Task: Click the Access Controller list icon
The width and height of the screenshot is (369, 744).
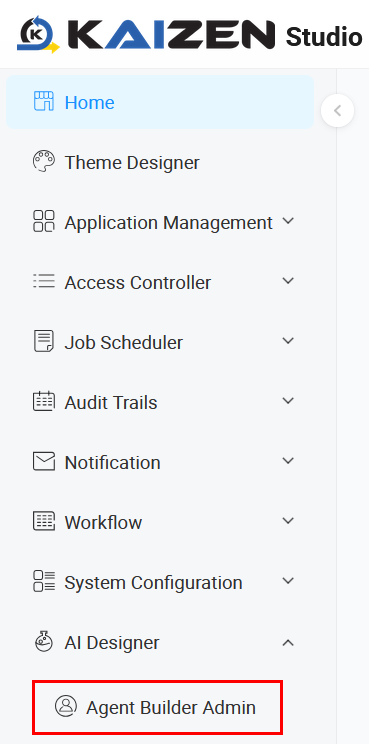Action: [x=44, y=281]
